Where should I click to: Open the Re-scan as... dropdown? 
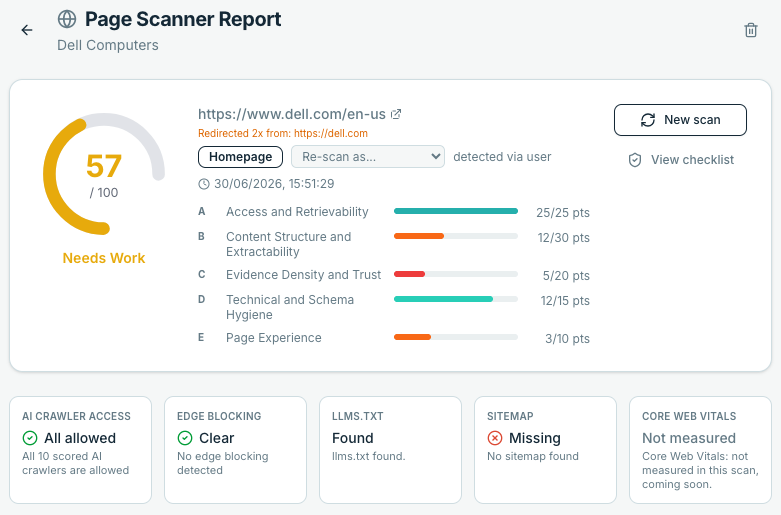[x=368, y=157]
